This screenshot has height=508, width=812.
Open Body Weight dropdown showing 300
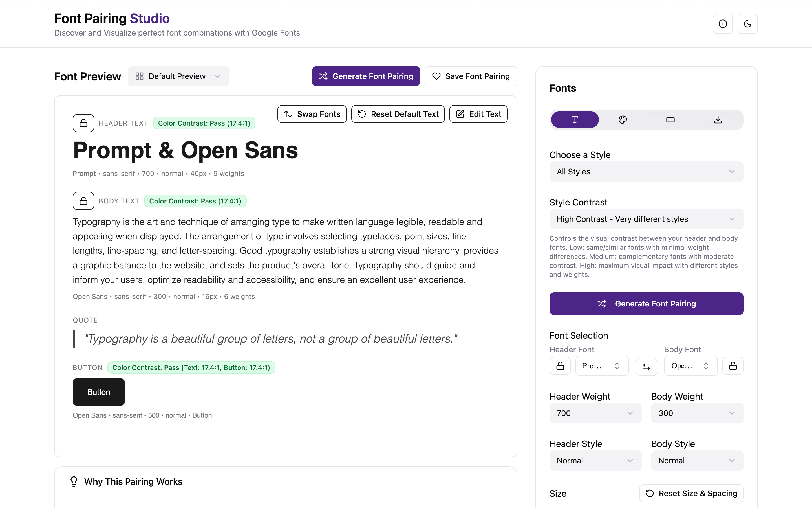pos(697,413)
